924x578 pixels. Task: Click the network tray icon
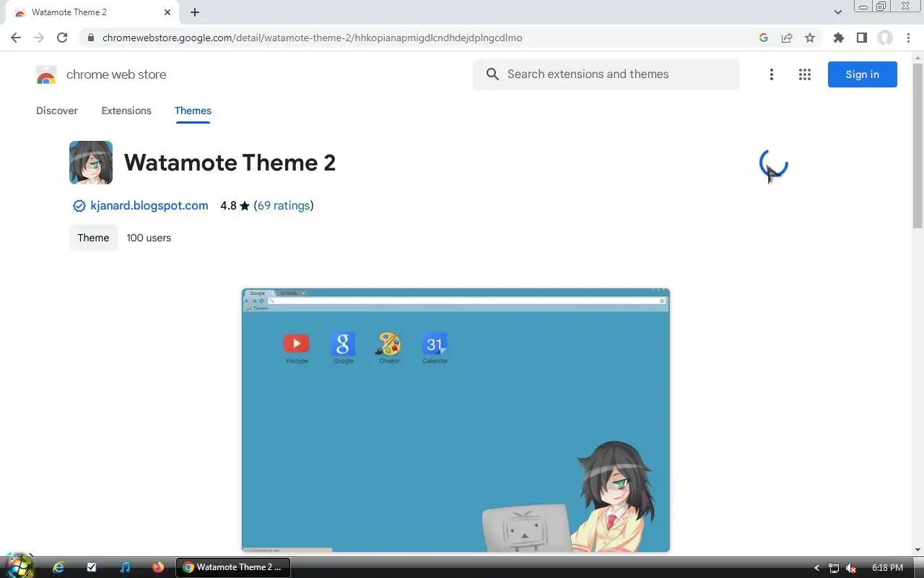point(834,568)
